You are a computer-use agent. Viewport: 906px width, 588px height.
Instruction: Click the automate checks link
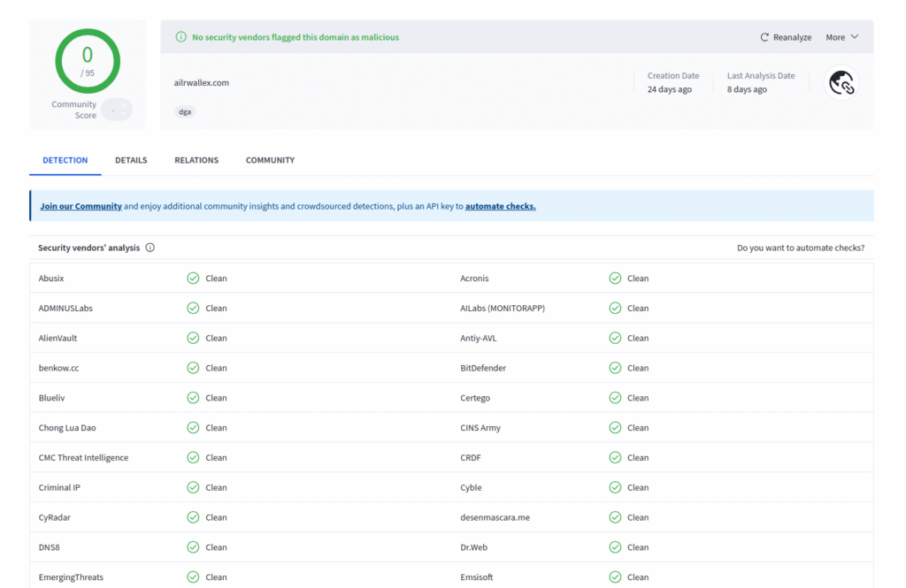[500, 206]
